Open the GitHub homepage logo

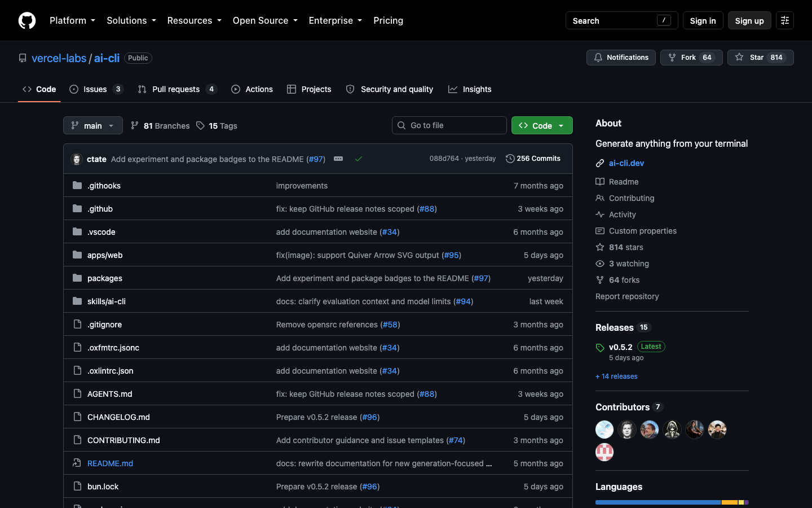(27, 20)
